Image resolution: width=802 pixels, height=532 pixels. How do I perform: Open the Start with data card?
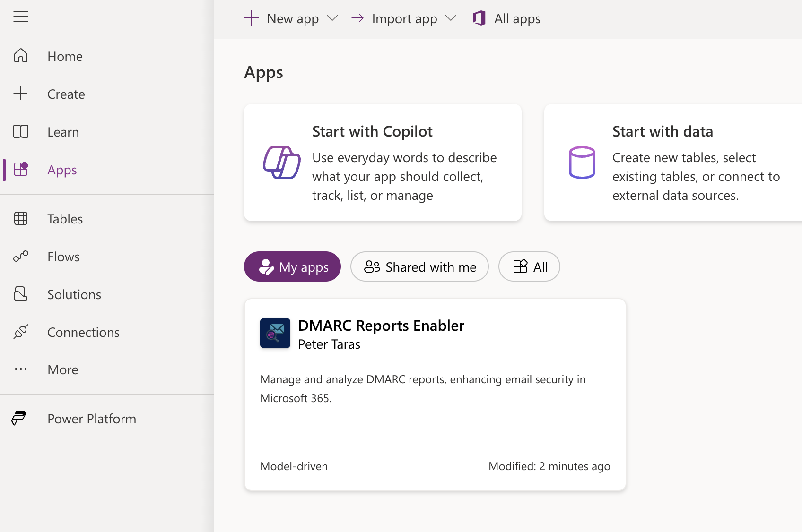click(673, 163)
